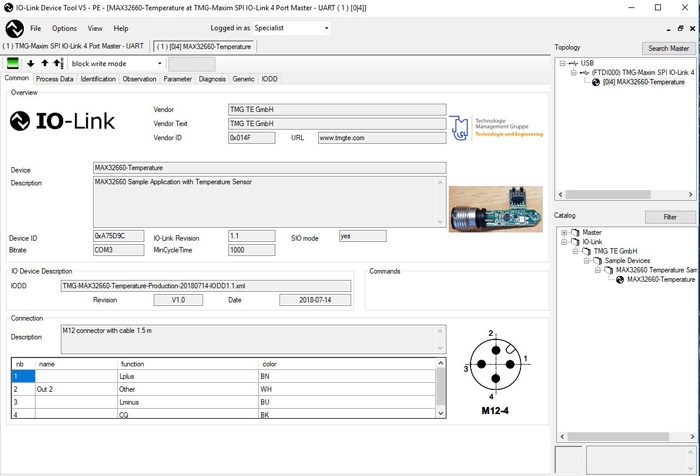Screen dimensions: 700x476
Task: Click the pin table scroll down arrow
Action: (x=441, y=413)
